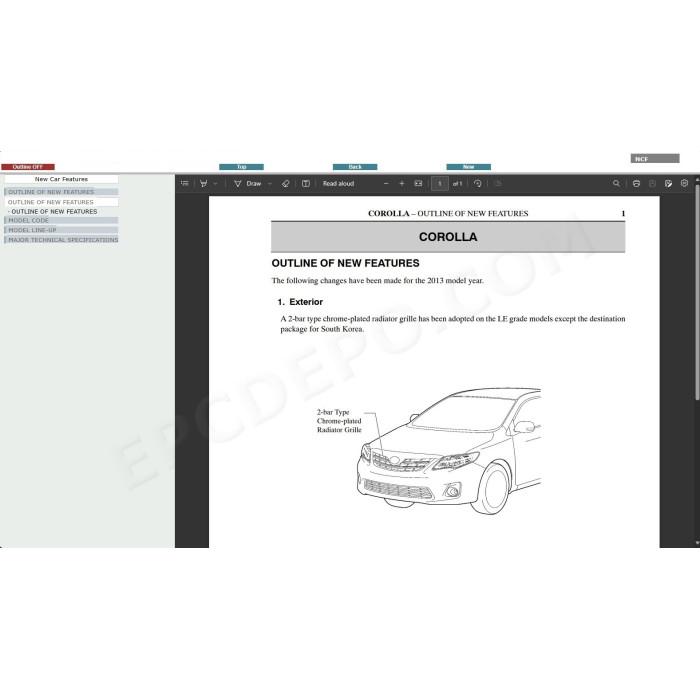
Task: Open the PDF table of contents icon
Action: click(184, 183)
